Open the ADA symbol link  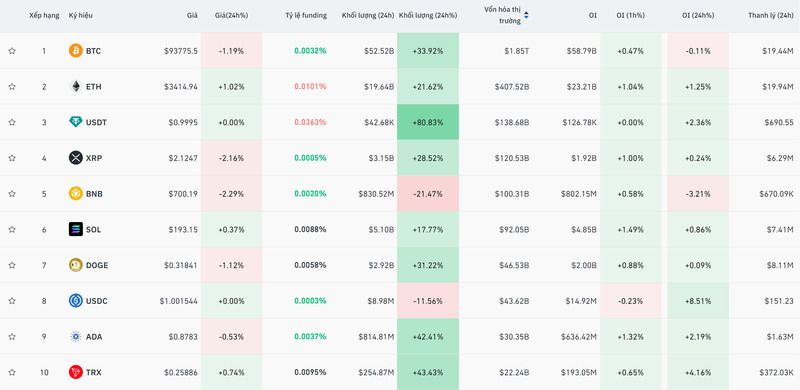[x=94, y=337]
